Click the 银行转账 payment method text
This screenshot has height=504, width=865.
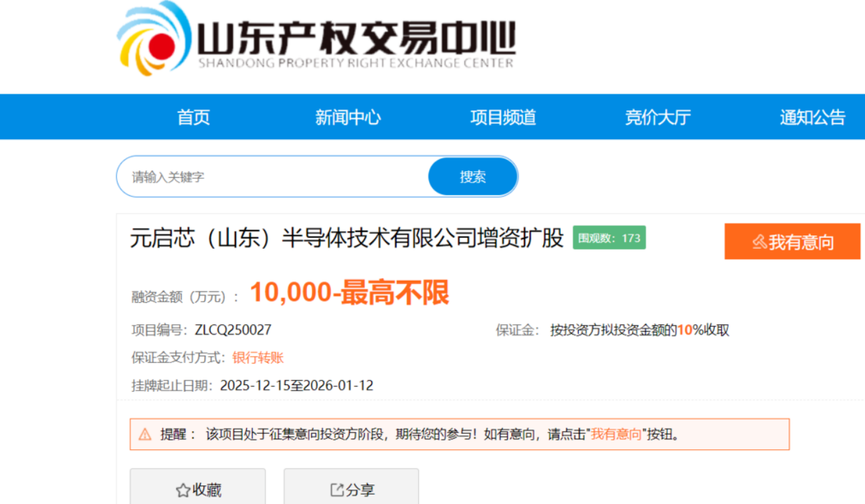(x=258, y=358)
